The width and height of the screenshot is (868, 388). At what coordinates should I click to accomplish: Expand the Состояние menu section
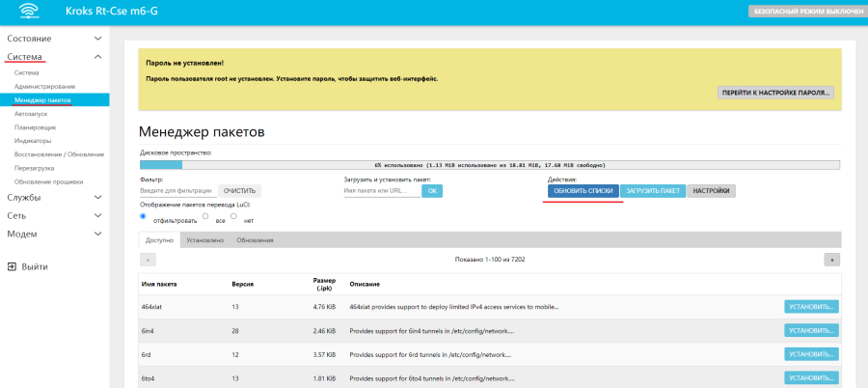97,39
